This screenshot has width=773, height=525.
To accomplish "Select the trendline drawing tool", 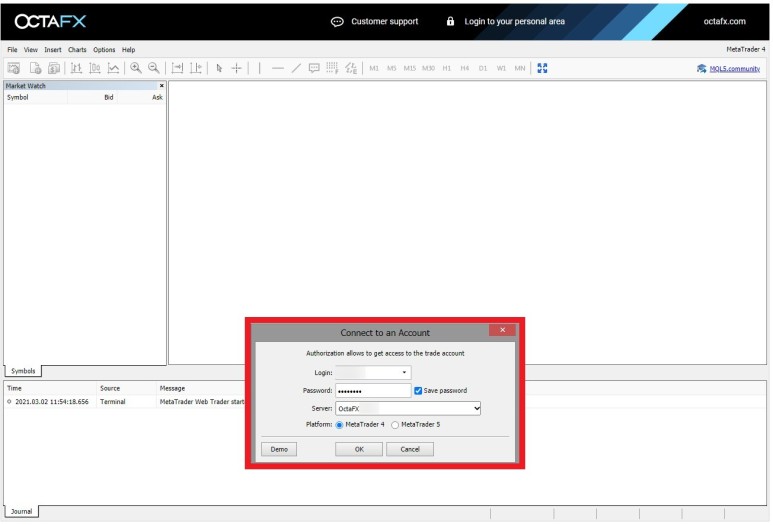I will click(x=296, y=68).
